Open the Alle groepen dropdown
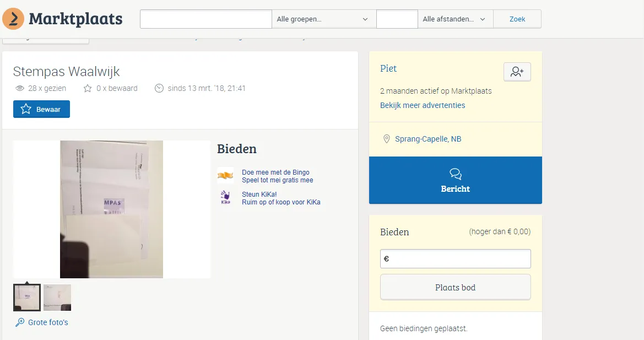The width and height of the screenshot is (644, 340). (x=323, y=19)
